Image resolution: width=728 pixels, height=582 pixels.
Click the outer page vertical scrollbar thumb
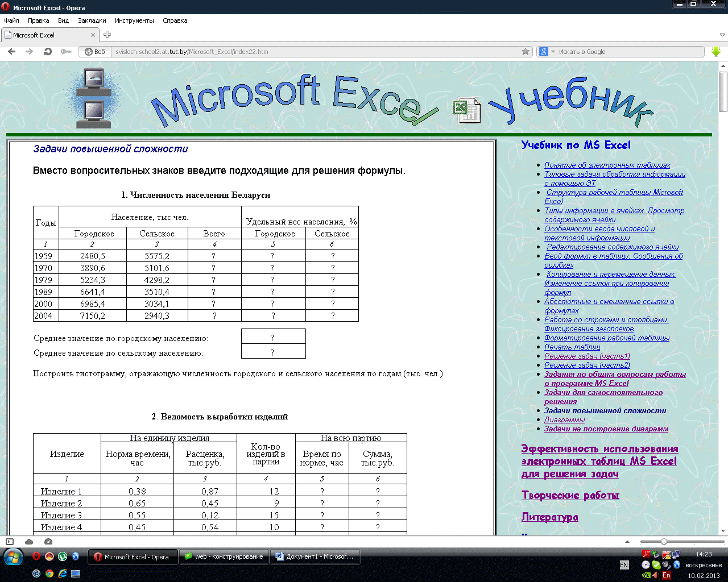click(723, 91)
